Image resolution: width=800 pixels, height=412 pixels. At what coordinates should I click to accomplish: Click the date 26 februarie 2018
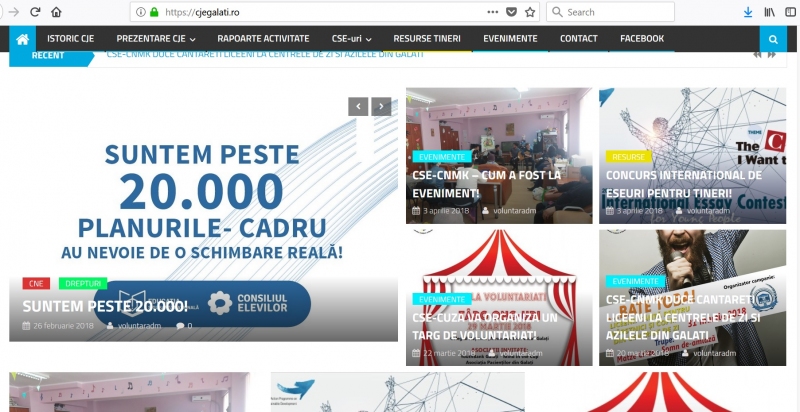pos(63,325)
